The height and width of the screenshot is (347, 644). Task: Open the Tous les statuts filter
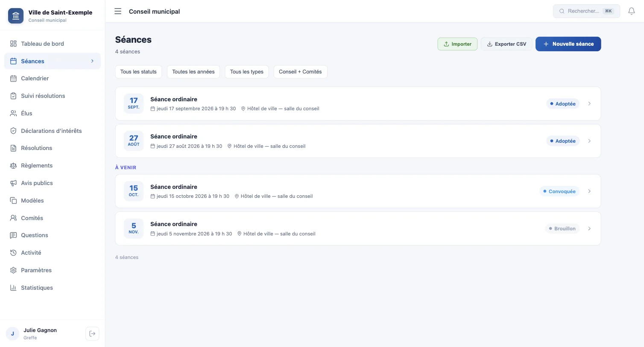(x=138, y=72)
